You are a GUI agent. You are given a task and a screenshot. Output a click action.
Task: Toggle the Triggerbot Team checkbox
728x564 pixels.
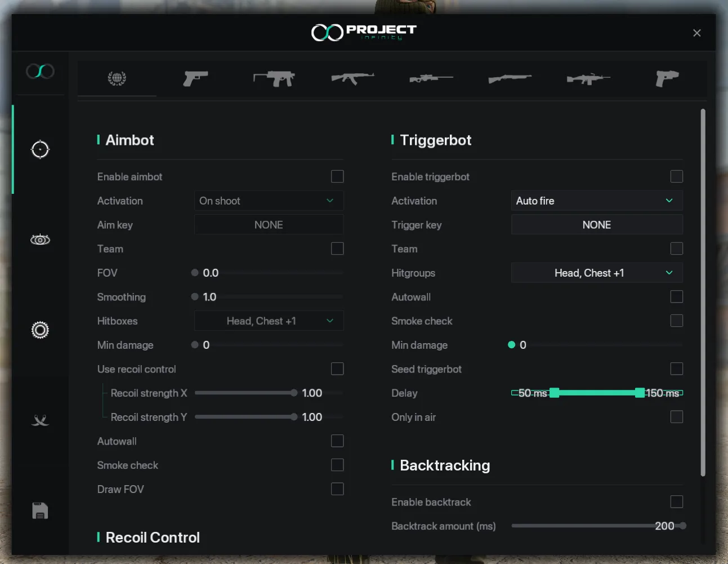click(x=677, y=248)
